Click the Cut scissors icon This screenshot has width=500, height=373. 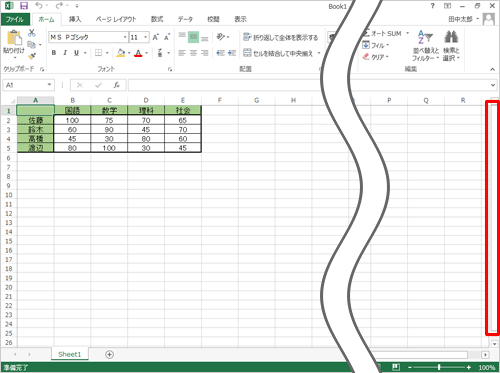point(32,33)
